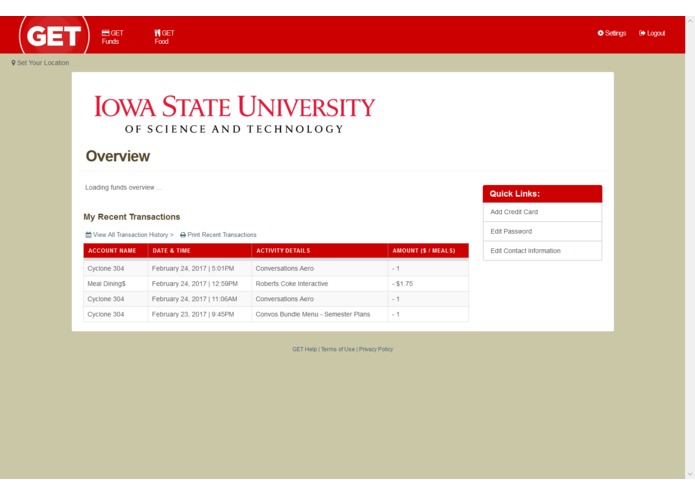Open Add Credit Card quick link
The width and height of the screenshot is (695, 494).
pyautogui.click(x=542, y=212)
